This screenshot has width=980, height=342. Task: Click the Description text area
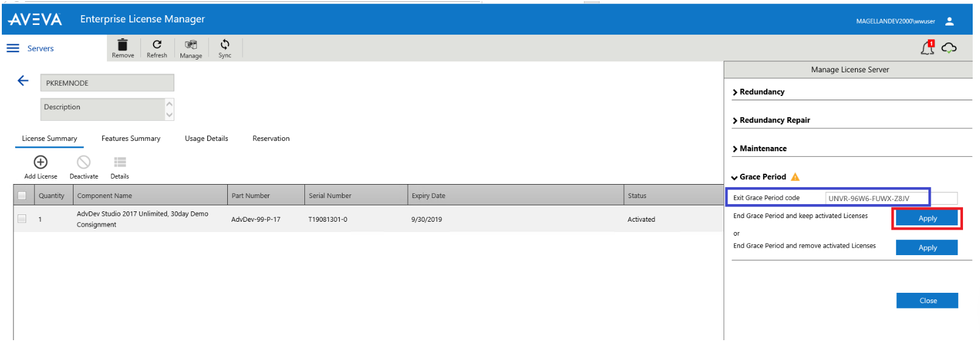pyautogui.click(x=103, y=109)
